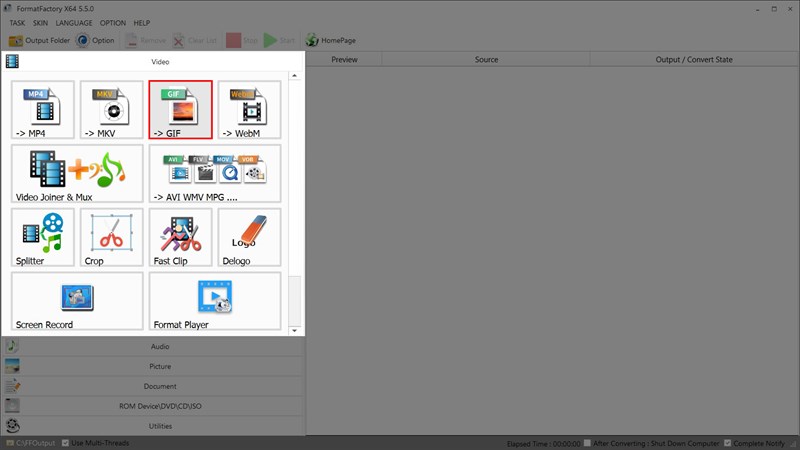Open the TASK menu
Viewport: 800px width, 450px height.
[x=17, y=22]
